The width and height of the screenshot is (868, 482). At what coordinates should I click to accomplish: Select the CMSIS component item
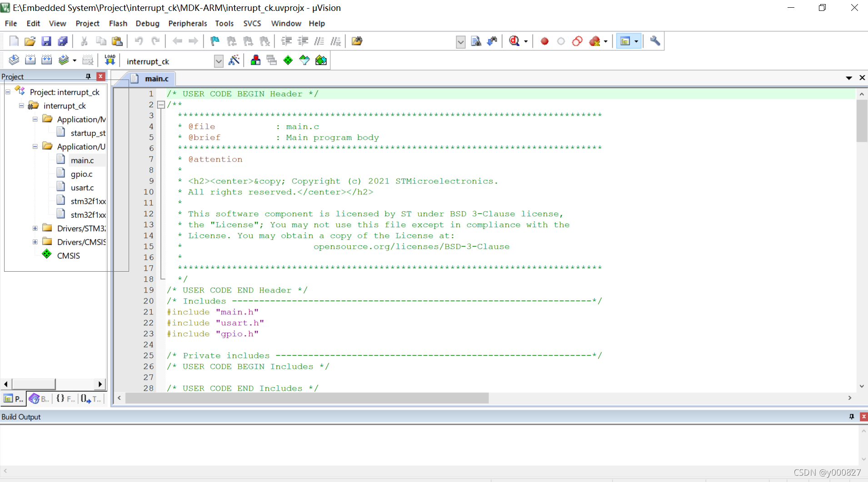pos(68,256)
